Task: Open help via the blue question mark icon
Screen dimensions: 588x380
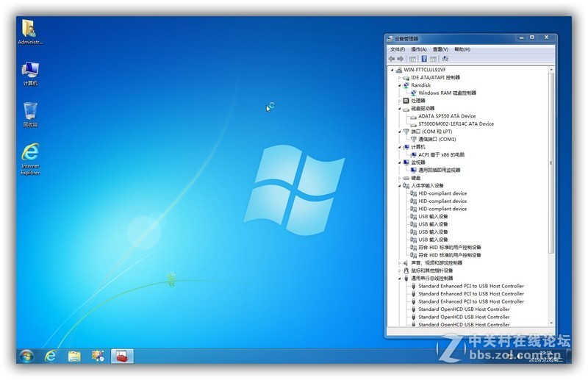Action: click(x=424, y=59)
